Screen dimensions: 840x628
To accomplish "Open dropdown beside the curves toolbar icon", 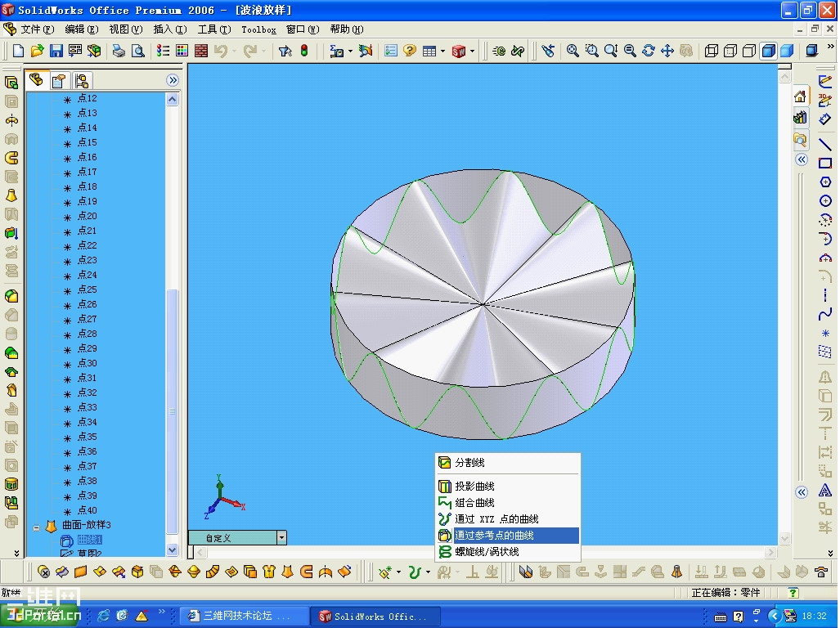I will tap(428, 572).
